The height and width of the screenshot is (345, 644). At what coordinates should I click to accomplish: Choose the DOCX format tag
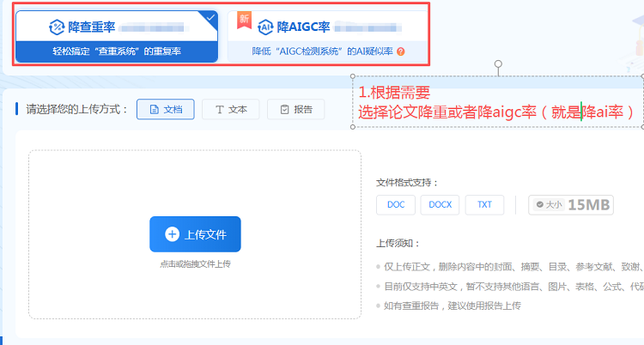coord(440,205)
